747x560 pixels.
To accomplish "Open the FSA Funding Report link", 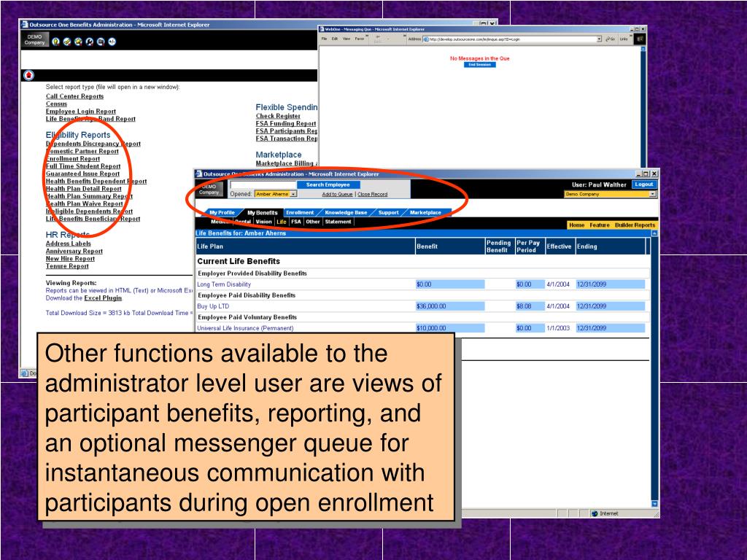I will point(286,123).
